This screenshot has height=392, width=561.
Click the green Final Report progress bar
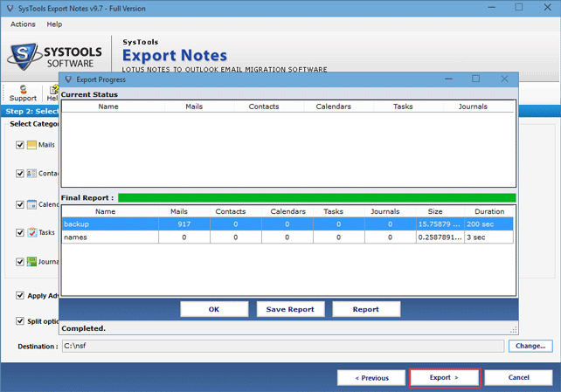(316, 198)
